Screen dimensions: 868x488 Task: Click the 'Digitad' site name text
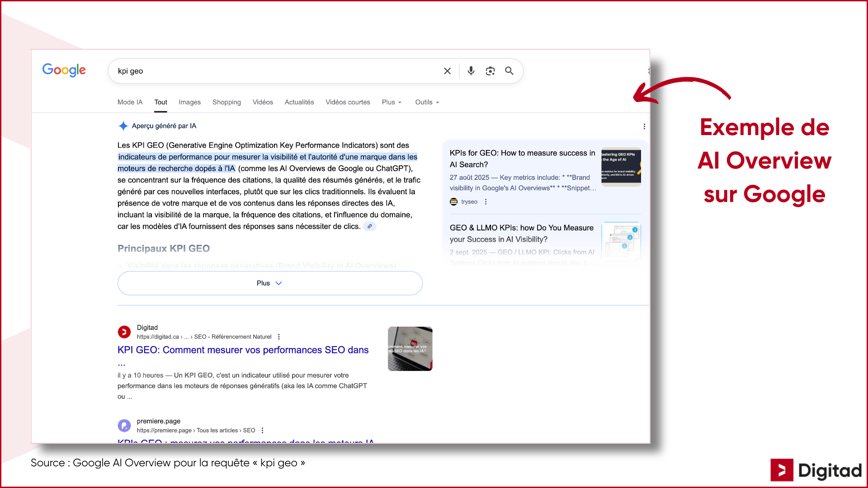147,328
